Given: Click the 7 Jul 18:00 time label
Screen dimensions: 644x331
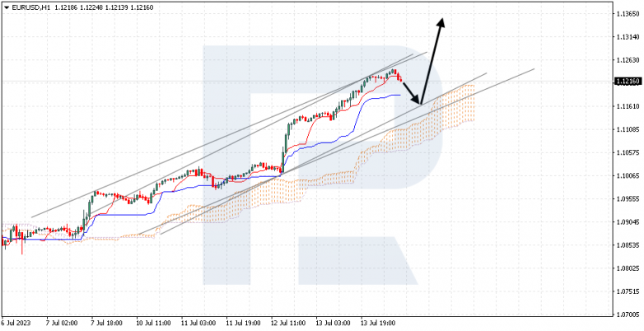Looking at the screenshot, I should pyautogui.click(x=105, y=324).
